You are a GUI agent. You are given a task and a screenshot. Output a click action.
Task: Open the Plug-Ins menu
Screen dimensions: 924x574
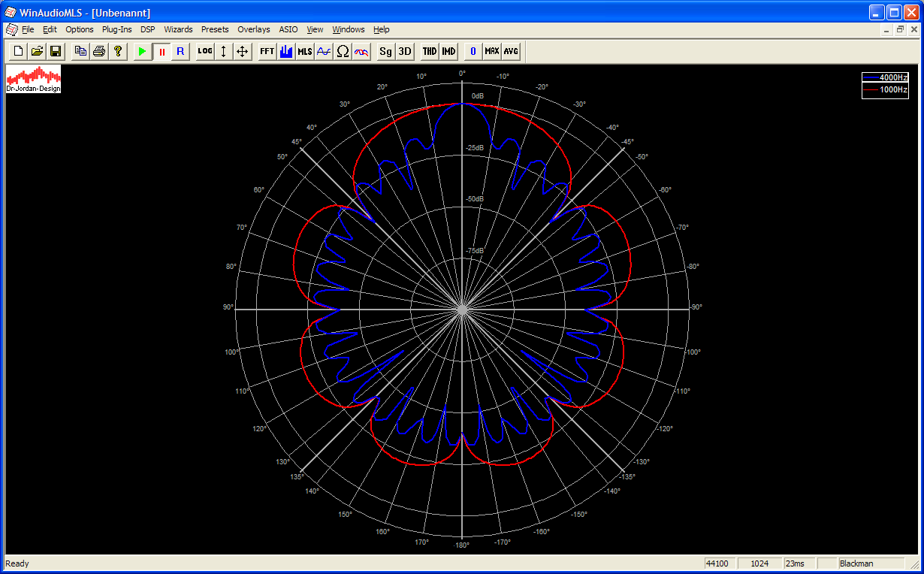click(116, 29)
